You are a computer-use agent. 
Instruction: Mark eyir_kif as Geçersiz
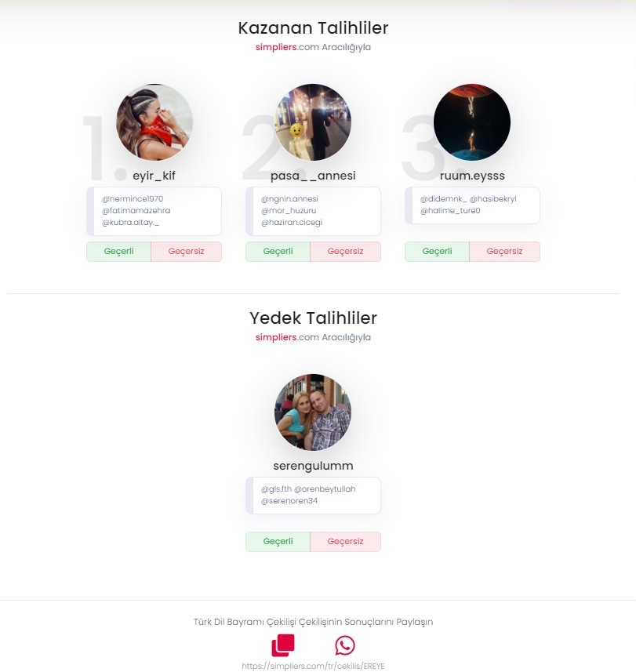(x=186, y=252)
